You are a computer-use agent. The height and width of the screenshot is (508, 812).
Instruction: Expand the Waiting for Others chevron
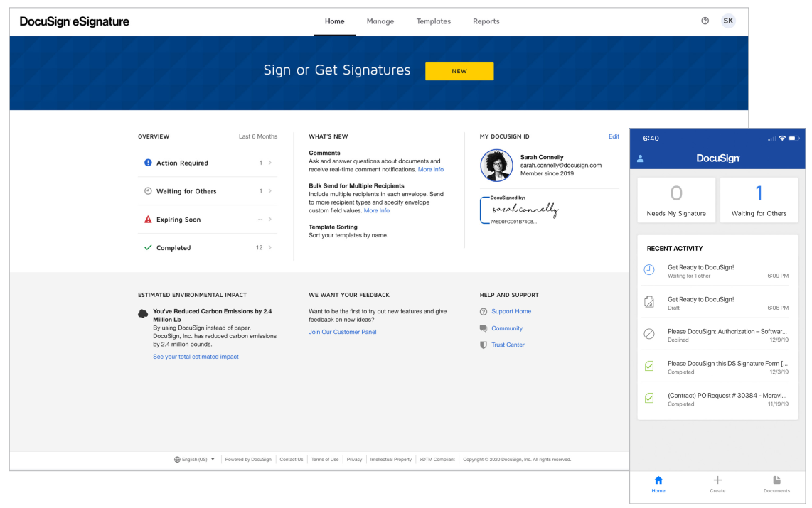[x=269, y=191]
